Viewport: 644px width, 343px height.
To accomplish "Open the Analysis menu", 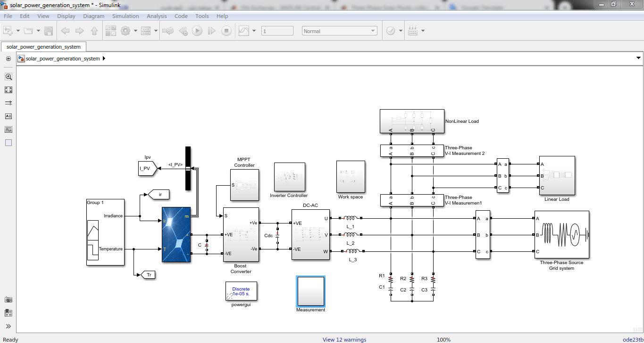I will 157,16.
